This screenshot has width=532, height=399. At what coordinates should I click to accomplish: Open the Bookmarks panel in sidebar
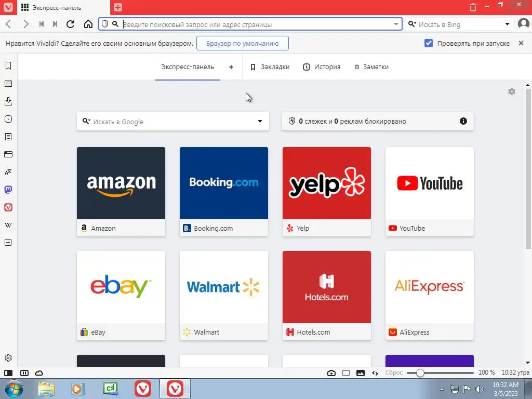(8, 66)
